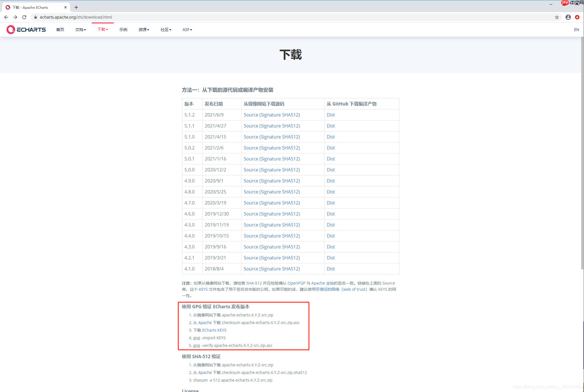584x392 pixels.
Task: Open SHA512 link for version 4.7.0
Action: coord(290,203)
